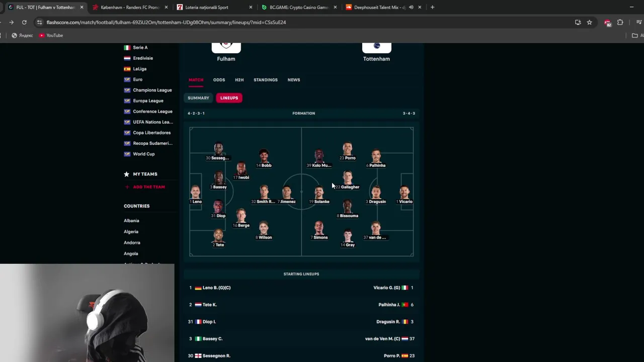Click Tete K. in the starting lineups list
644x362 pixels.
(209, 305)
